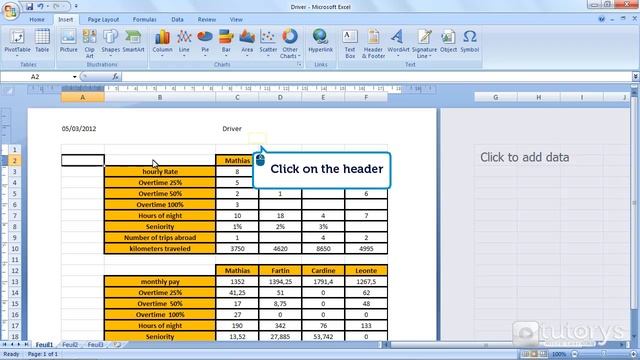
Task: Click the horizontal scrollbar thumb
Action: pyautogui.click(x=486, y=345)
